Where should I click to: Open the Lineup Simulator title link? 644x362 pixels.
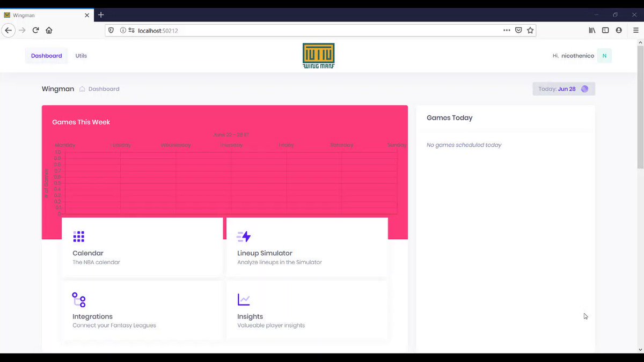coord(265,253)
